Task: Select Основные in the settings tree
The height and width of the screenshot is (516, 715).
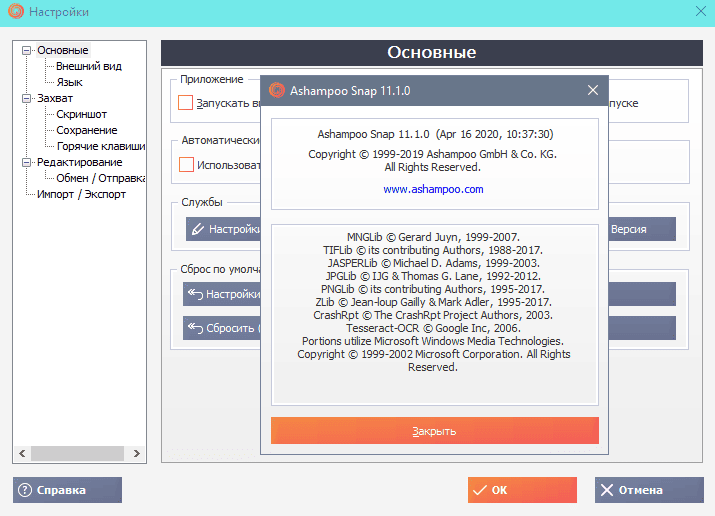Action: click(x=63, y=50)
